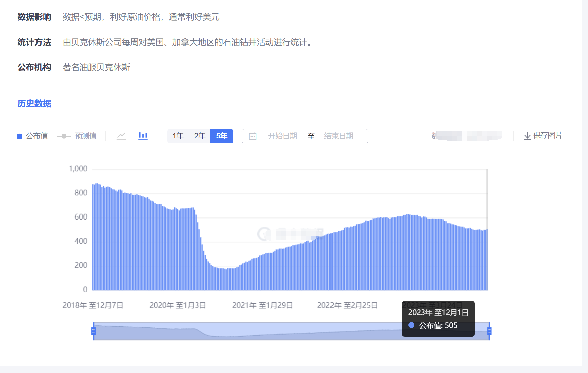Open the 结束日期 end date field

(x=339, y=136)
